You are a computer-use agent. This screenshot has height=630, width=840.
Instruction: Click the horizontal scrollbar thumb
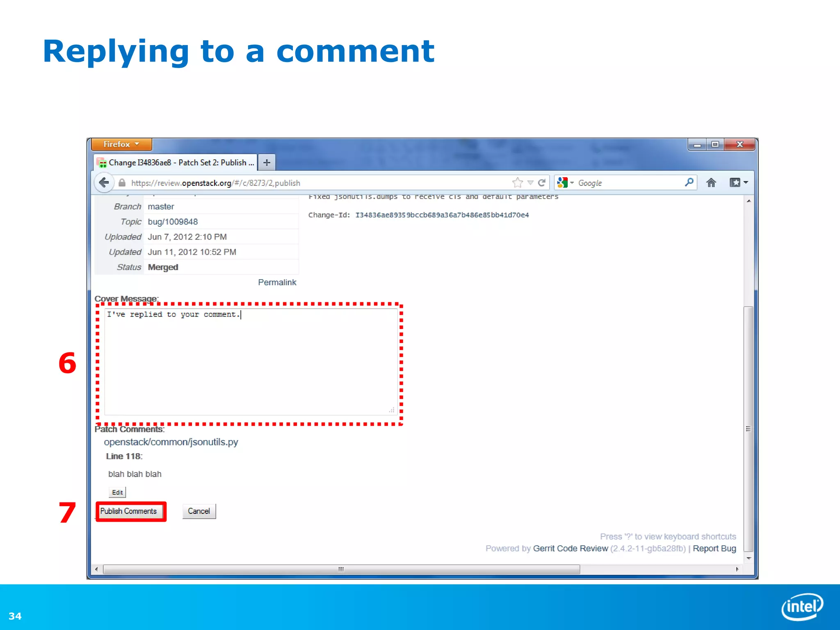[341, 569]
